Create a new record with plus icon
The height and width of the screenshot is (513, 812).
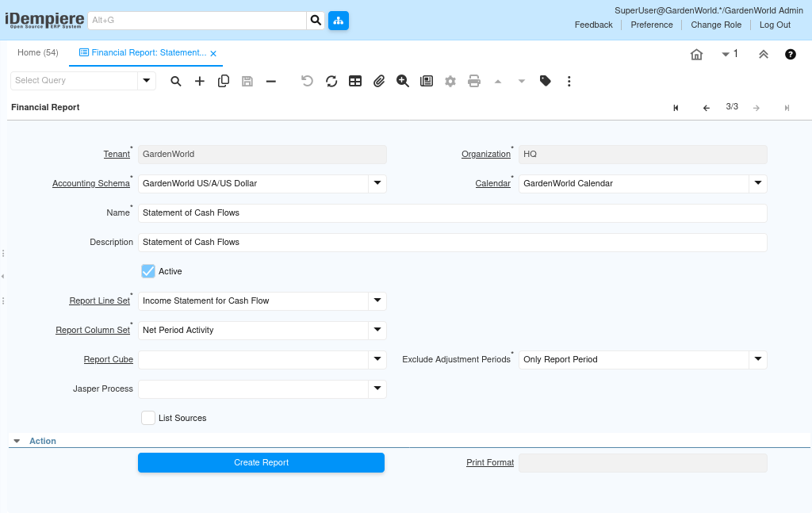pyautogui.click(x=199, y=82)
